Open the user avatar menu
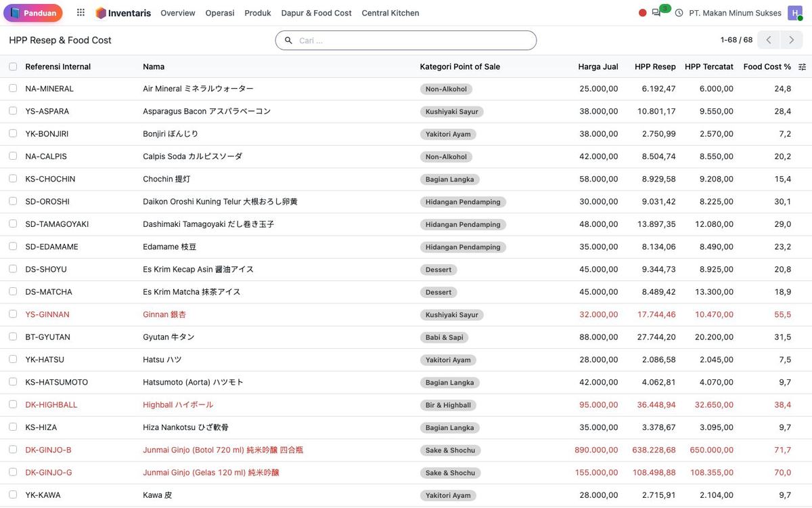Viewport: 812px width, 508px height. (794, 13)
